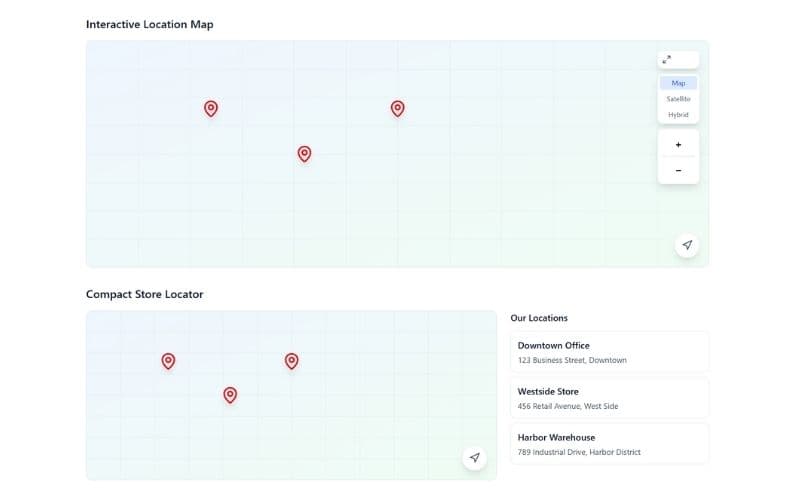The image size is (800, 500).
Task: Open the Harbor Warehouse location card
Action: [x=609, y=444]
